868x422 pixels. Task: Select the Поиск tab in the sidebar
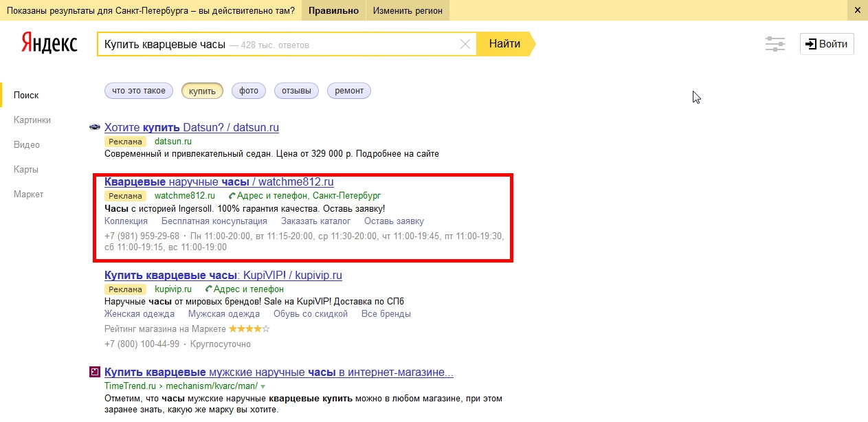(x=26, y=96)
